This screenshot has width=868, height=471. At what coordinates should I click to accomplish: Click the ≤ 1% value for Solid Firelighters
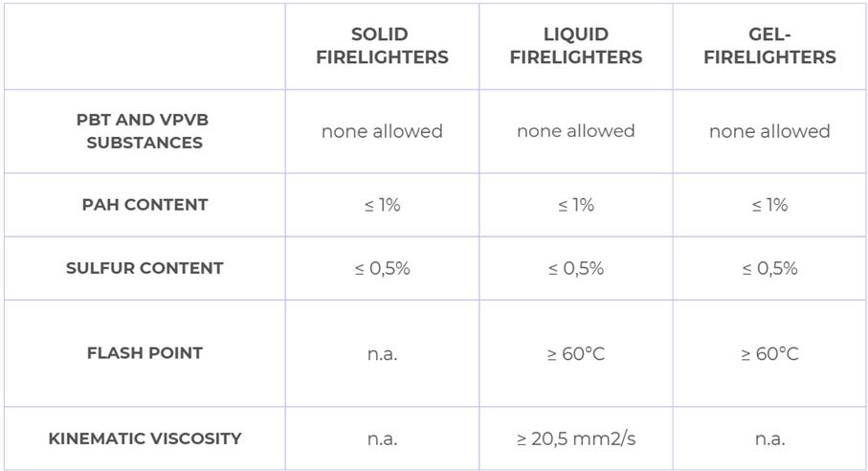pyautogui.click(x=382, y=205)
